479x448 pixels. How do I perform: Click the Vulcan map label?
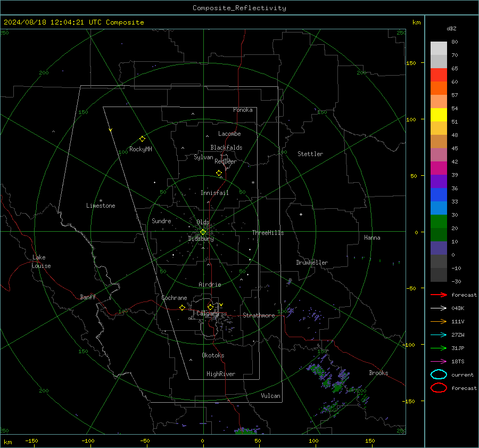click(x=270, y=396)
